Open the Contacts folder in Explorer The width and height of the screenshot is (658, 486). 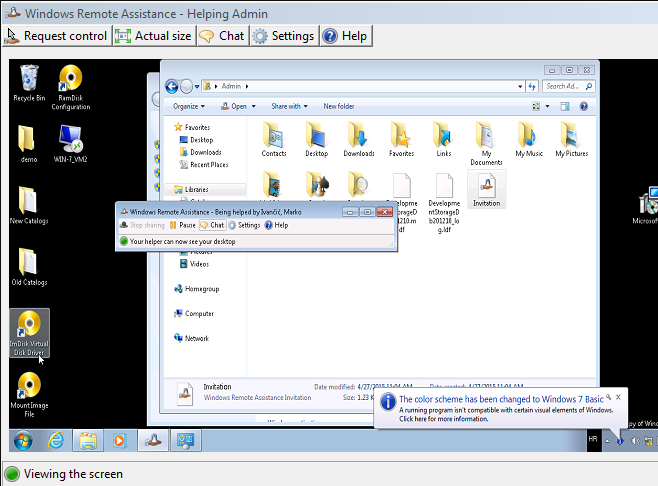click(x=274, y=139)
